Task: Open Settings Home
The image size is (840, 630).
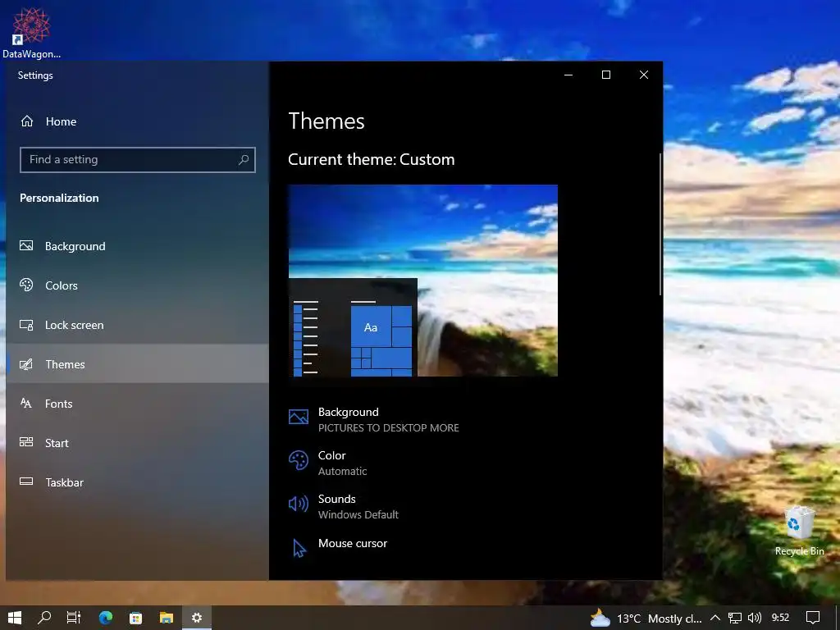Action: (x=137, y=121)
